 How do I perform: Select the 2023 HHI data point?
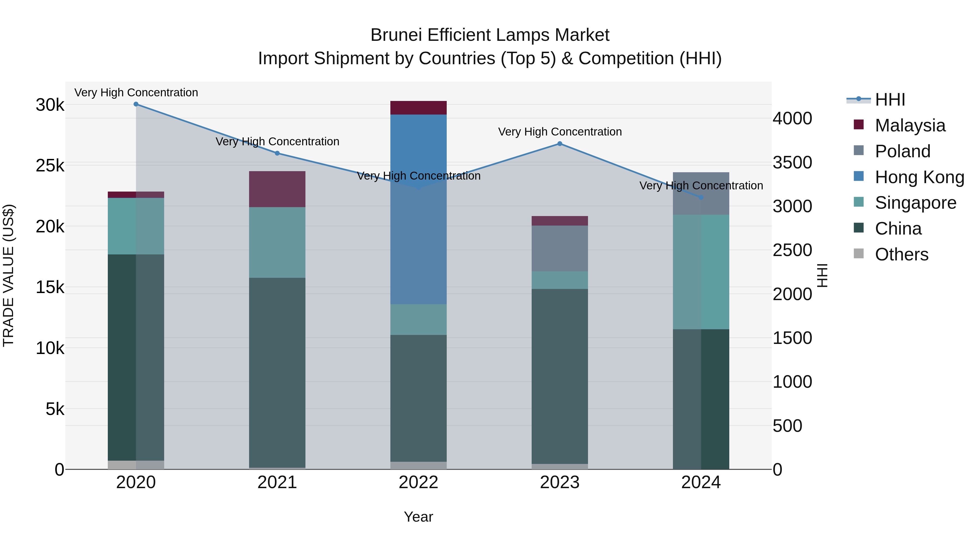pos(560,144)
